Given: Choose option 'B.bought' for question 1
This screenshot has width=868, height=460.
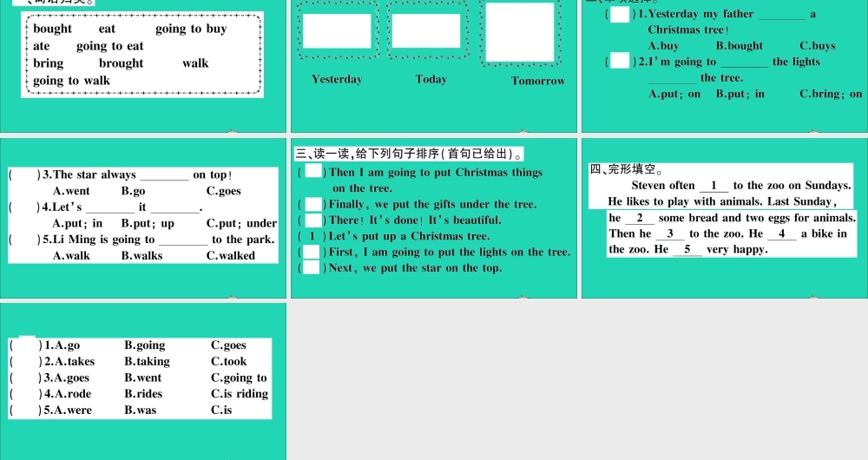Looking at the screenshot, I should point(739,46).
